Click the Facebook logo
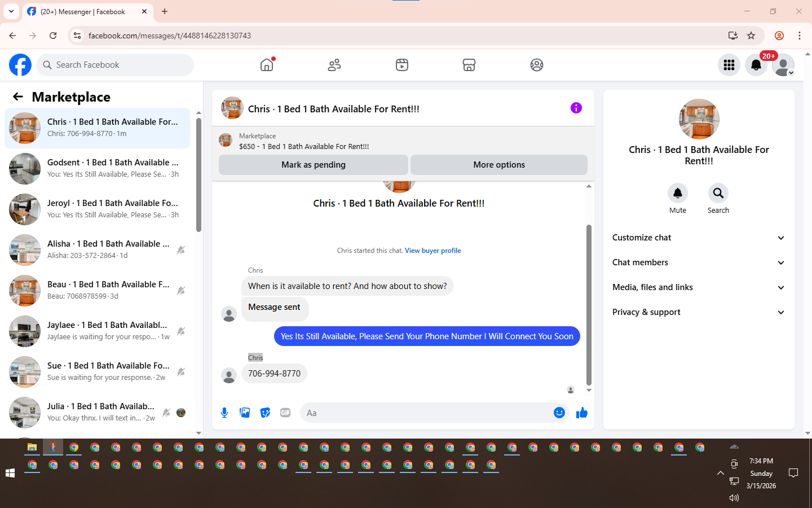The width and height of the screenshot is (812, 508). click(20, 65)
